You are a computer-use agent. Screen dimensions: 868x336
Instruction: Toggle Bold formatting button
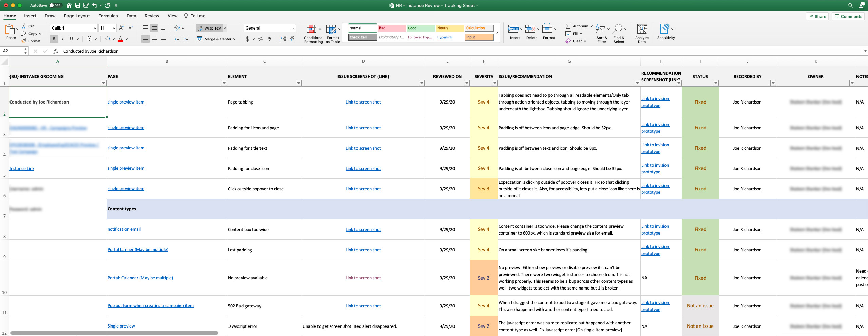point(54,39)
